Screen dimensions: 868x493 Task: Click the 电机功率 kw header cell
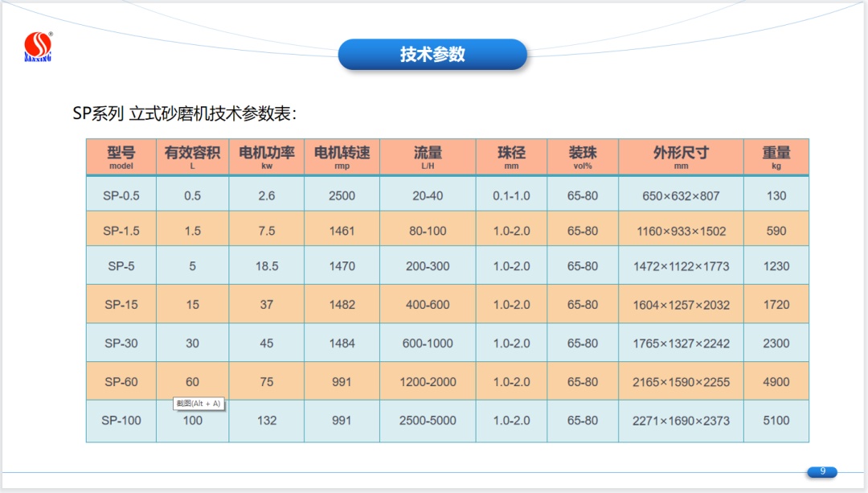point(267,157)
